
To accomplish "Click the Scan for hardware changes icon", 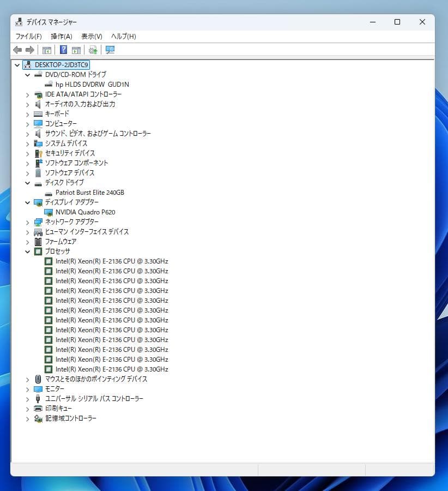I will coord(93,50).
